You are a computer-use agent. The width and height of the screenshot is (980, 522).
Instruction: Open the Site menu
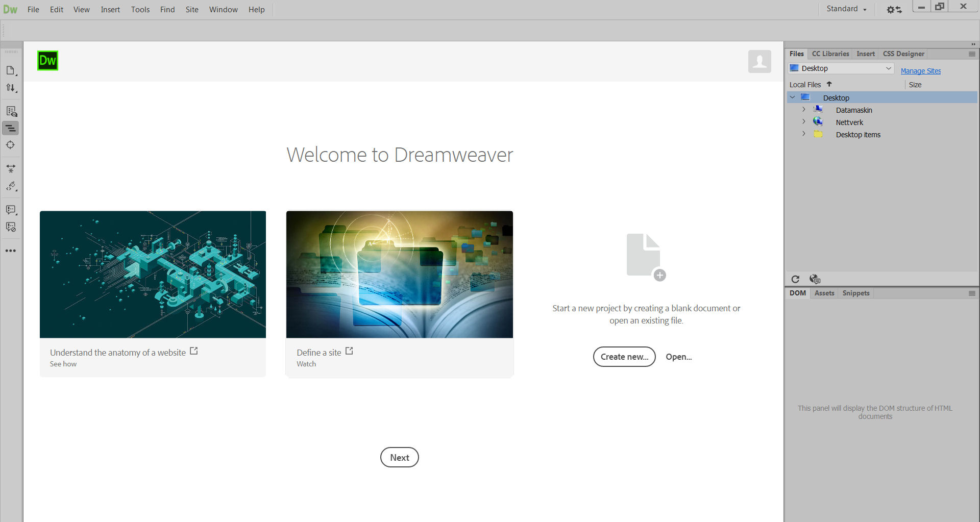pyautogui.click(x=192, y=9)
